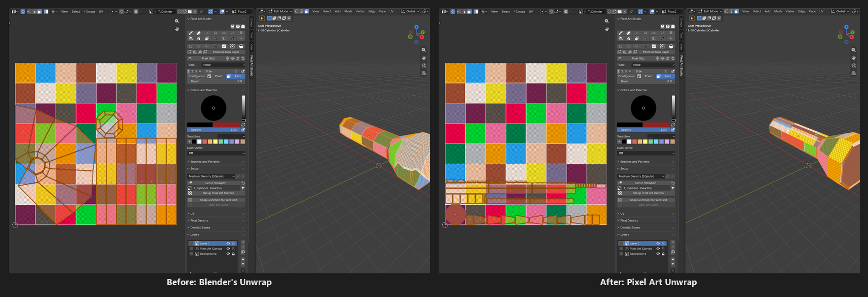Collapse the Layers section in the right panel
Viewport: 868px width, 297px height.
pyautogui.click(x=624, y=235)
